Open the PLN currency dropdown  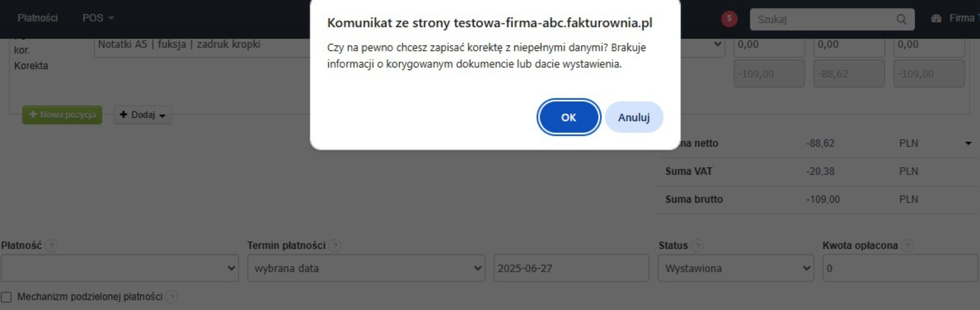coord(969,144)
